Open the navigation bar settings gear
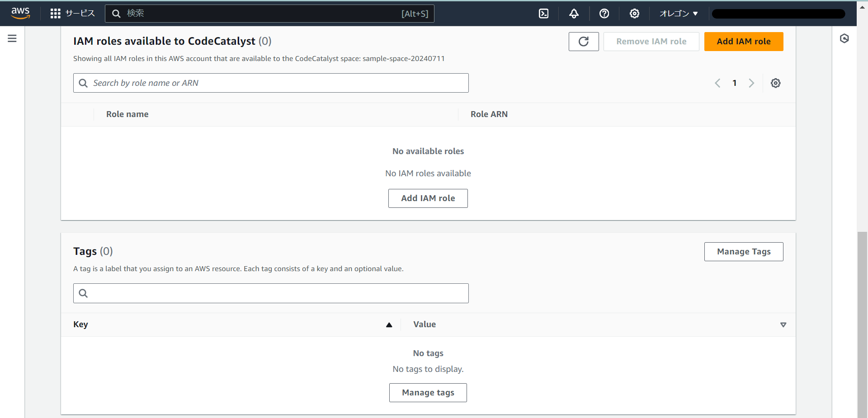This screenshot has height=418, width=868. click(x=634, y=14)
